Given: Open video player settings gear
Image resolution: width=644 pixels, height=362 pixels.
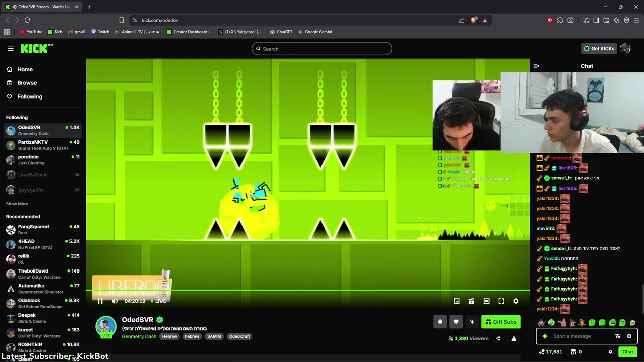Looking at the screenshot, I should [x=516, y=301].
